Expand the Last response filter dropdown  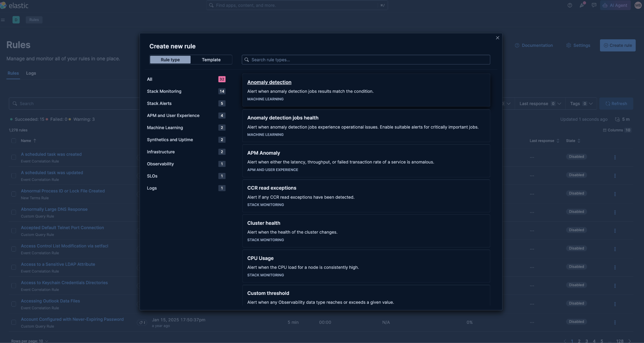click(540, 104)
